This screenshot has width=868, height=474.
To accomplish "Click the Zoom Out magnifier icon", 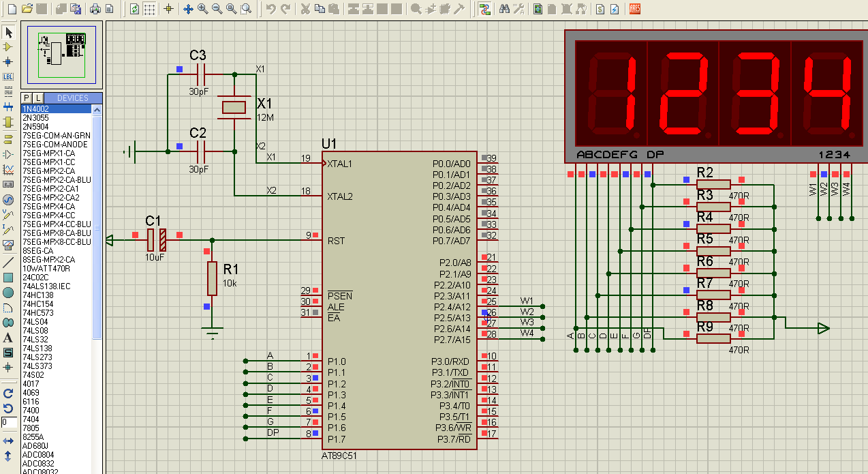I will coord(217,9).
